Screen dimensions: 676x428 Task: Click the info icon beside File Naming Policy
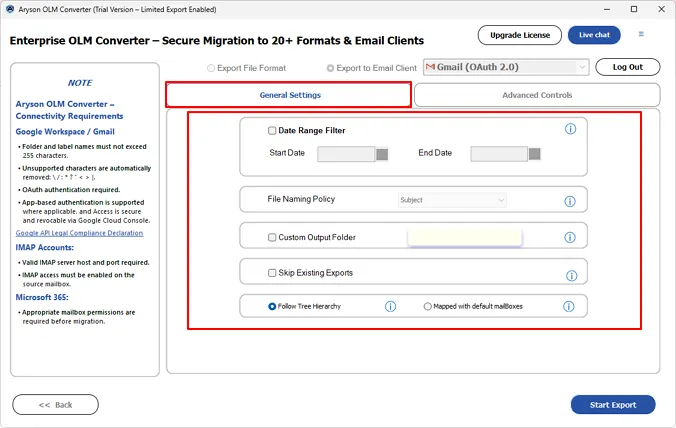570,201
